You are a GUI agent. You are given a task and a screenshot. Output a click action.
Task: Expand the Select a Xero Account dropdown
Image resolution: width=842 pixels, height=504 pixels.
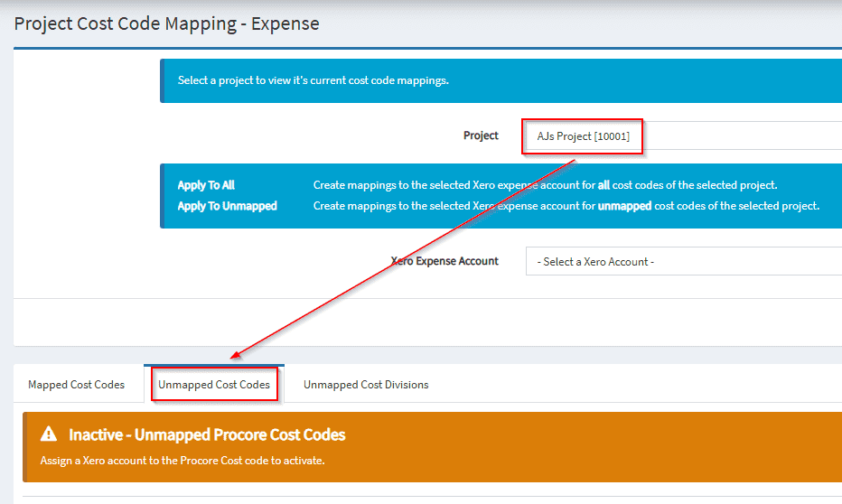682,261
